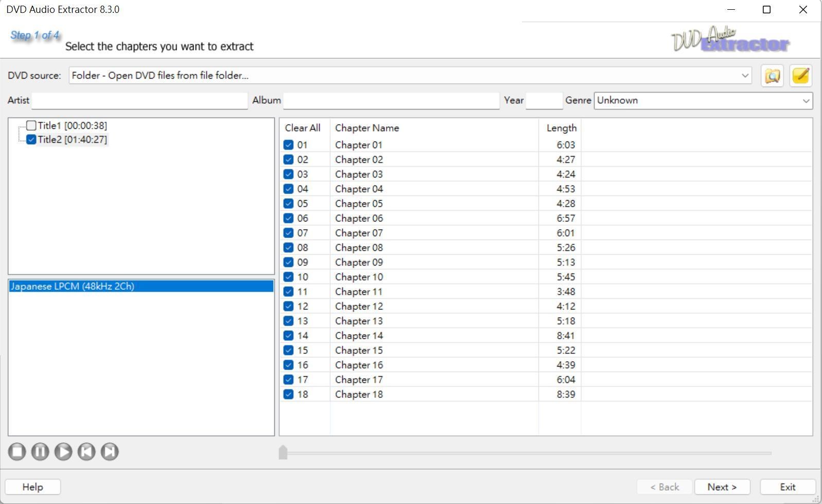Play the audio preview
The height and width of the screenshot is (504, 822).
(63, 451)
